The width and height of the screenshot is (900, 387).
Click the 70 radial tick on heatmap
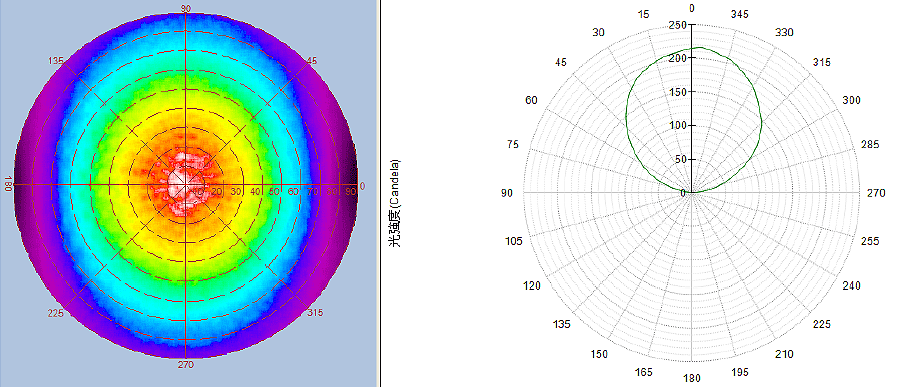click(x=313, y=191)
